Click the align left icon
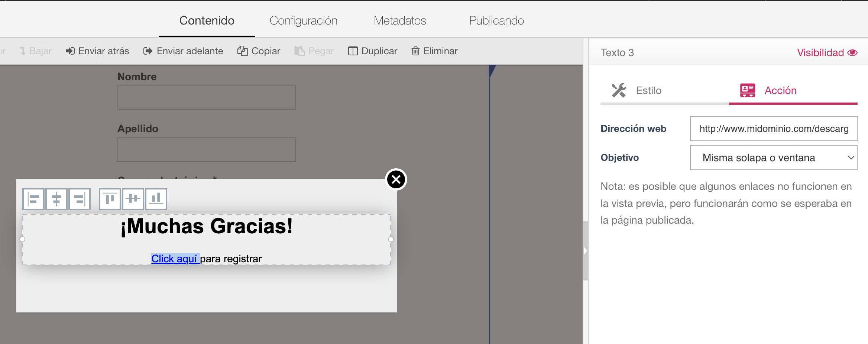 (x=33, y=199)
